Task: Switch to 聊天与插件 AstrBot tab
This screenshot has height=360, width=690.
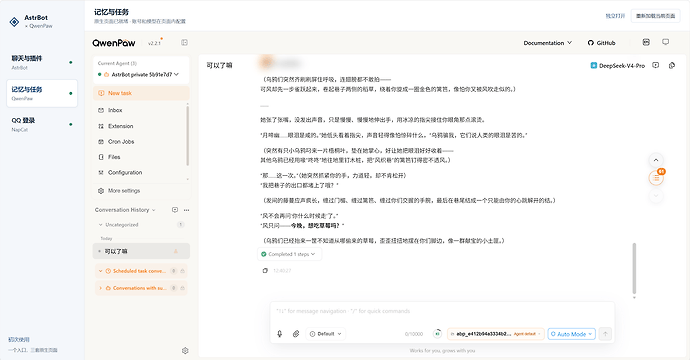Action: tap(42, 62)
